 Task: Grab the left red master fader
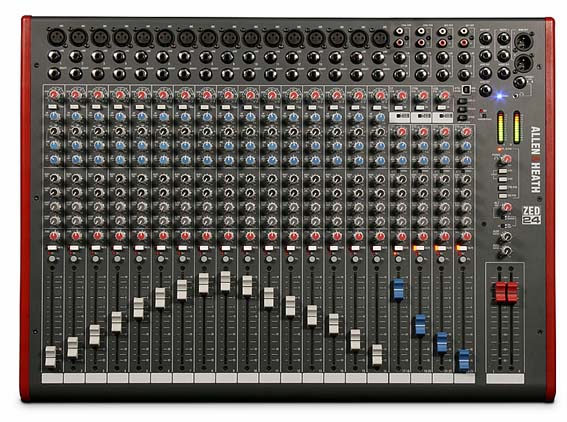(500, 292)
